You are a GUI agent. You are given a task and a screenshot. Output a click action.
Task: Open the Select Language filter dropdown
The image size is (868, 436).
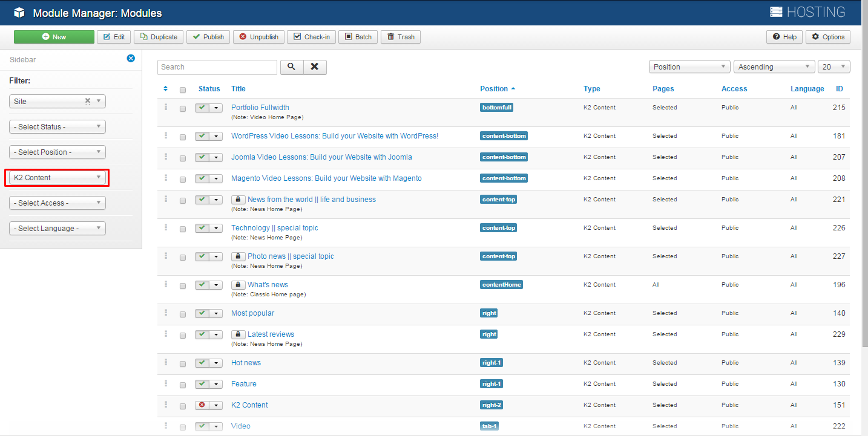pos(58,229)
